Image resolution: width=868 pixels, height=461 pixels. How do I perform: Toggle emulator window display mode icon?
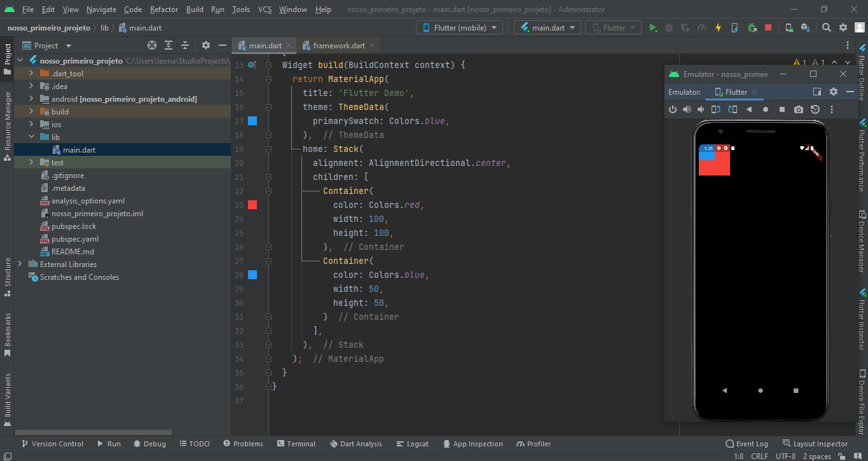pyautogui.click(x=817, y=92)
